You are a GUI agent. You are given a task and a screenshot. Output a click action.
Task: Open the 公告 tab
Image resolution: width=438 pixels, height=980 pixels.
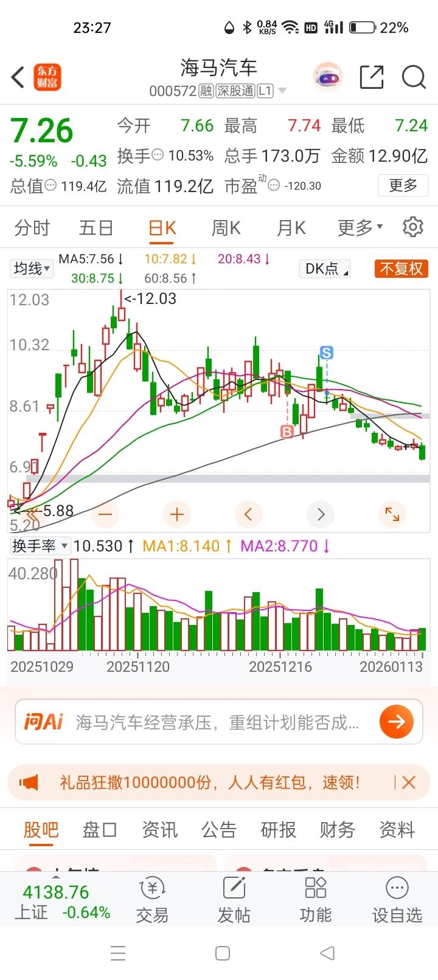tap(219, 829)
